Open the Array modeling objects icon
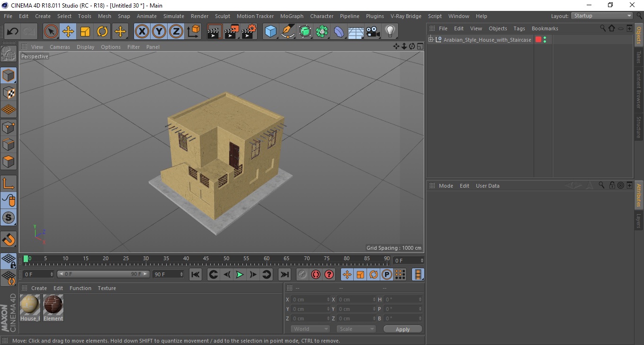The width and height of the screenshot is (644, 345). click(x=322, y=32)
